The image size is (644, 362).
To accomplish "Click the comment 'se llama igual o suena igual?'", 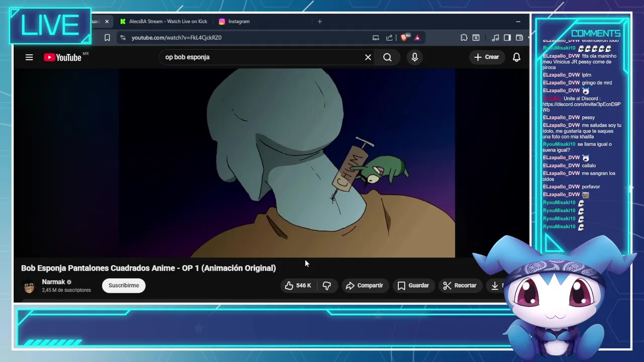I will [577, 147].
